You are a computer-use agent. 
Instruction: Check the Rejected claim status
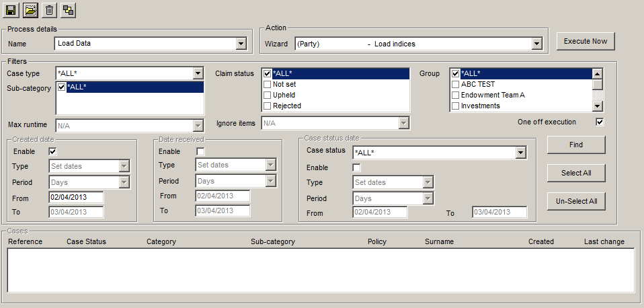click(267, 106)
